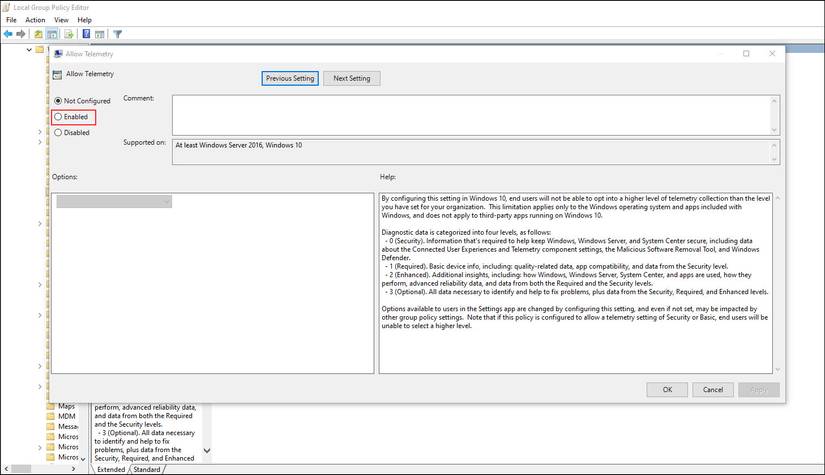Open the File menu
This screenshot has height=475, width=825.
11,20
